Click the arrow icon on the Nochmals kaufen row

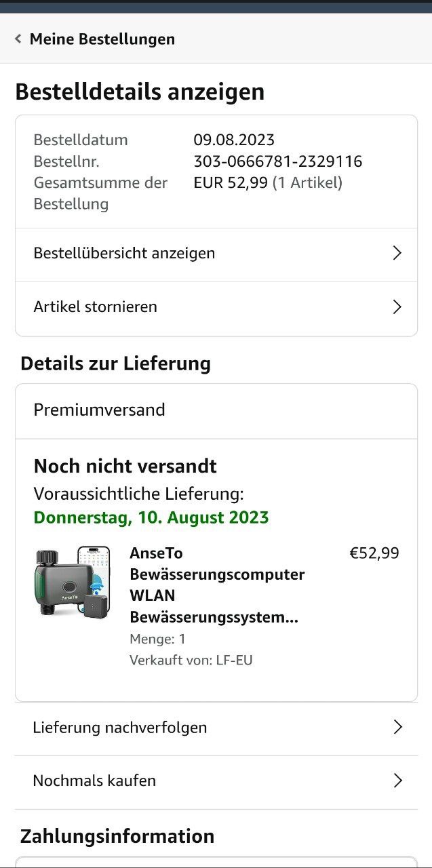(398, 781)
